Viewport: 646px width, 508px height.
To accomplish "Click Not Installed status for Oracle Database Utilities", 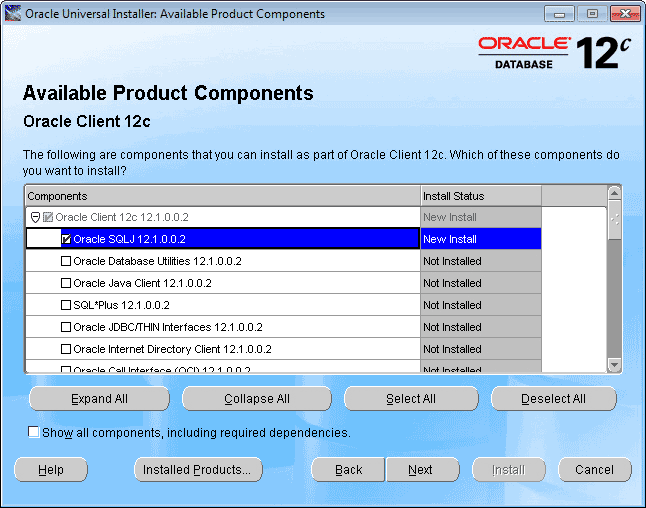I will coord(481,261).
